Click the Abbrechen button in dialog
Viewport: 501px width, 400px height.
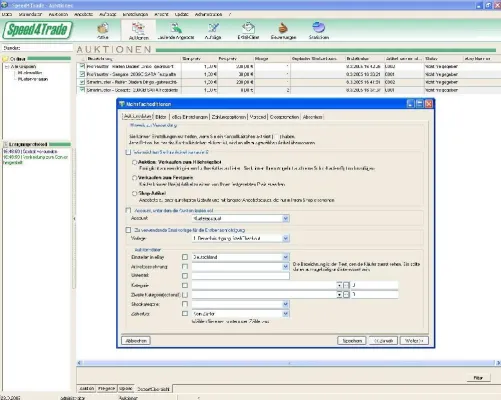[x=136, y=341]
